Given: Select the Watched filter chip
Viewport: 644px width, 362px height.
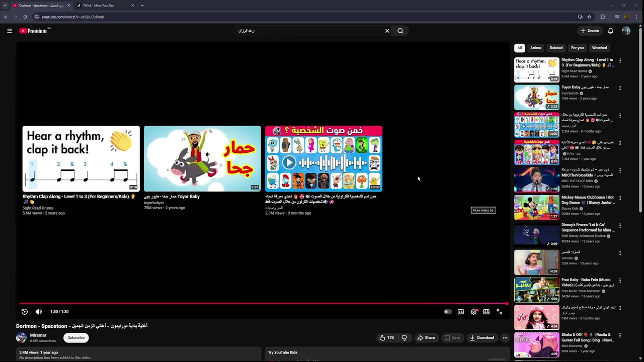Looking at the screenshot, I should click(599, 48).
